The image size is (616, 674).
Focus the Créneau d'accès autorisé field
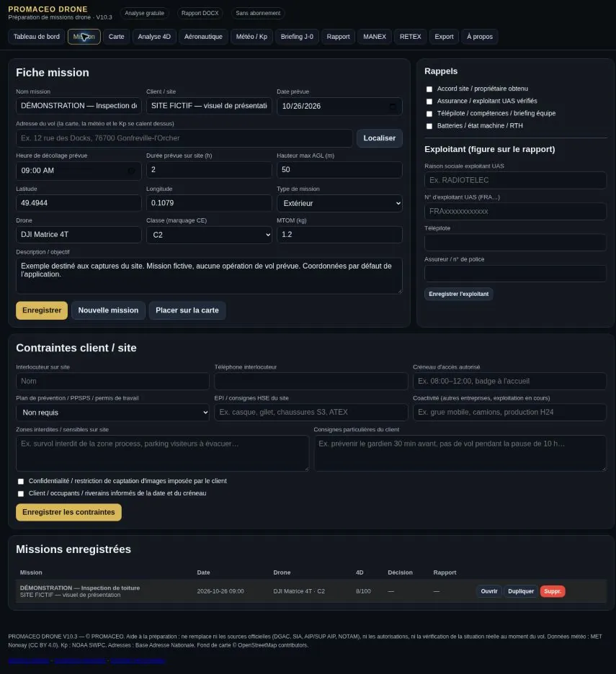click(x=510, y=381)
